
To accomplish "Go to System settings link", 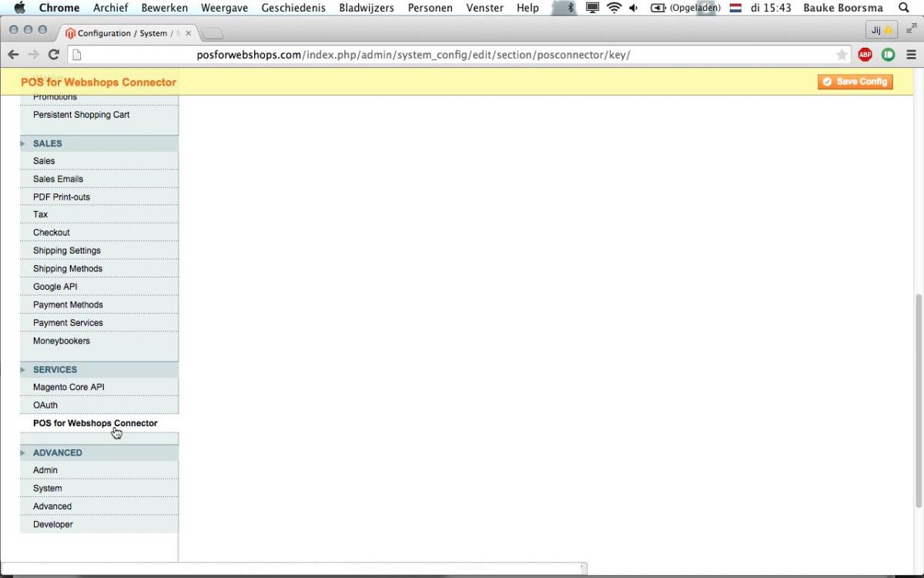I will (x=48, y=489).
